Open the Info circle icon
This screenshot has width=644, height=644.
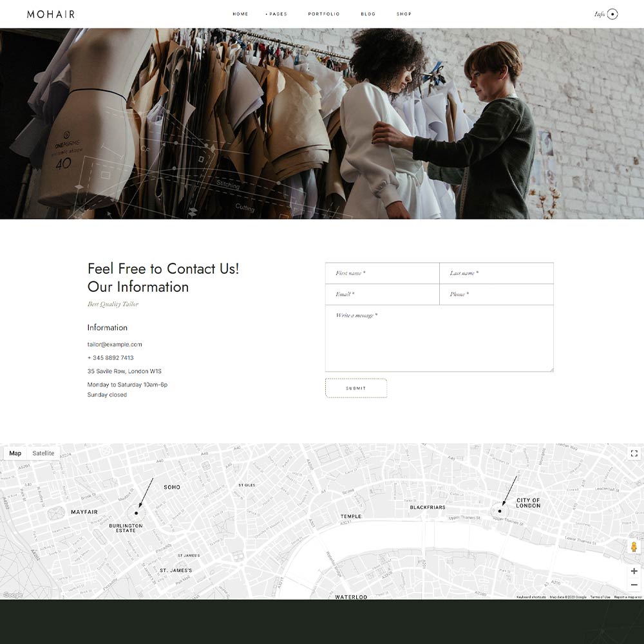tap(612, 14)
